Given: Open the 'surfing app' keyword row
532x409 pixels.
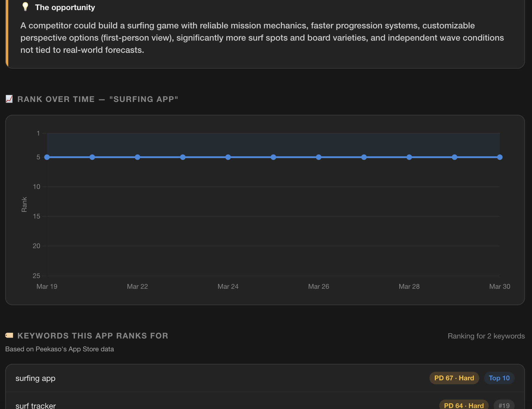Looking at the screenshot, I should click(265, 378).
